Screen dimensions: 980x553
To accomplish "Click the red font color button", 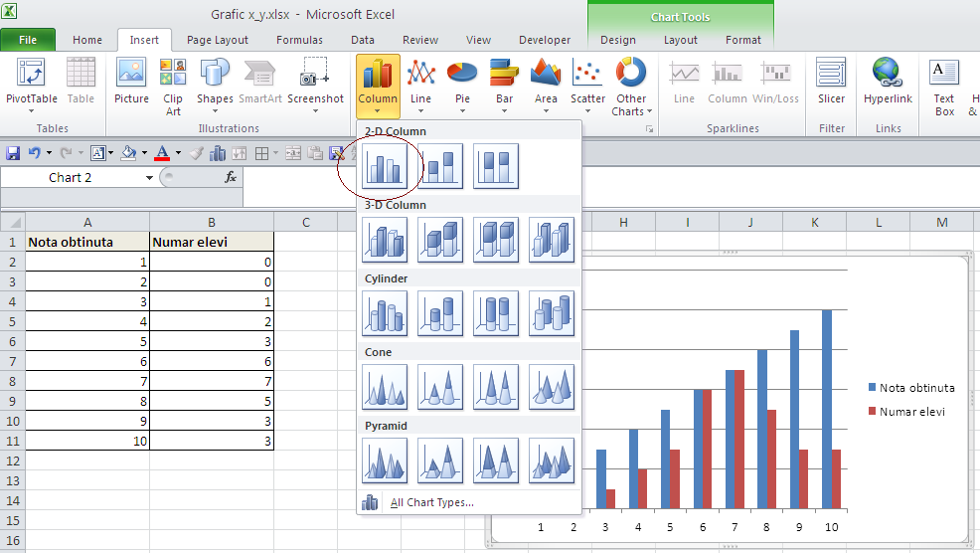I will tap(162, 152).
